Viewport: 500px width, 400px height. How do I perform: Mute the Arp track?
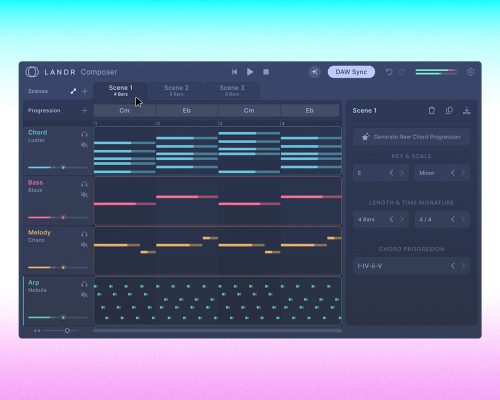(x=84, y=295)
